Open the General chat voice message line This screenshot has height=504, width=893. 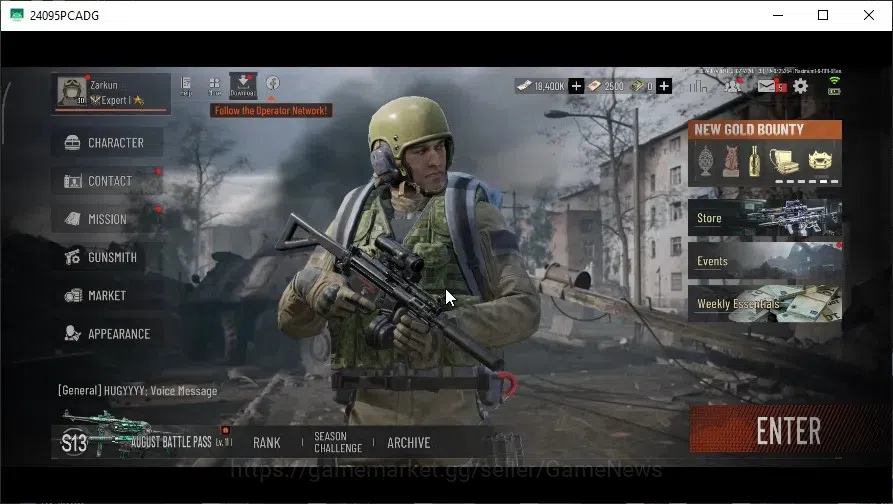coord(138,391)
